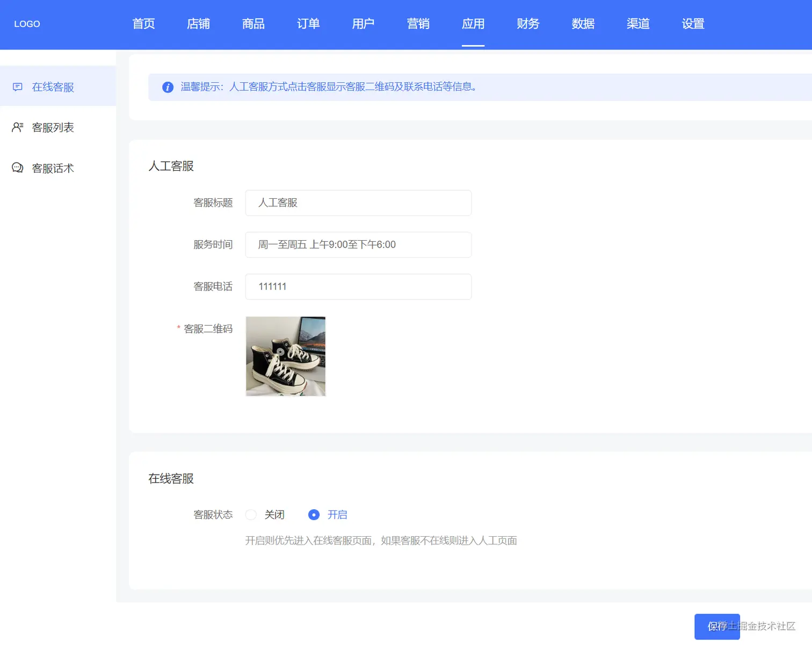Screen dimensions: 812x648
Task: Open the 商品 menu
Action: tap(253, 24)
